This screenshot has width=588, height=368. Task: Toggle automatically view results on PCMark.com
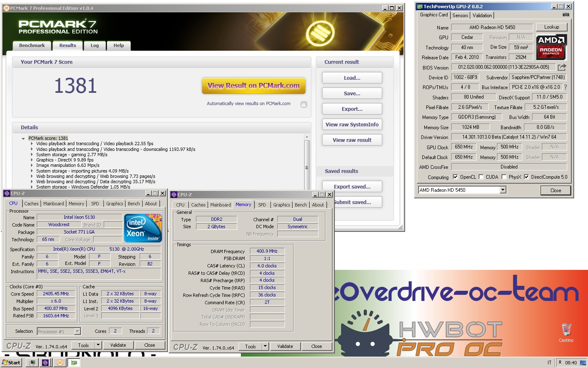pyautogui.click(x=303, y=104)
